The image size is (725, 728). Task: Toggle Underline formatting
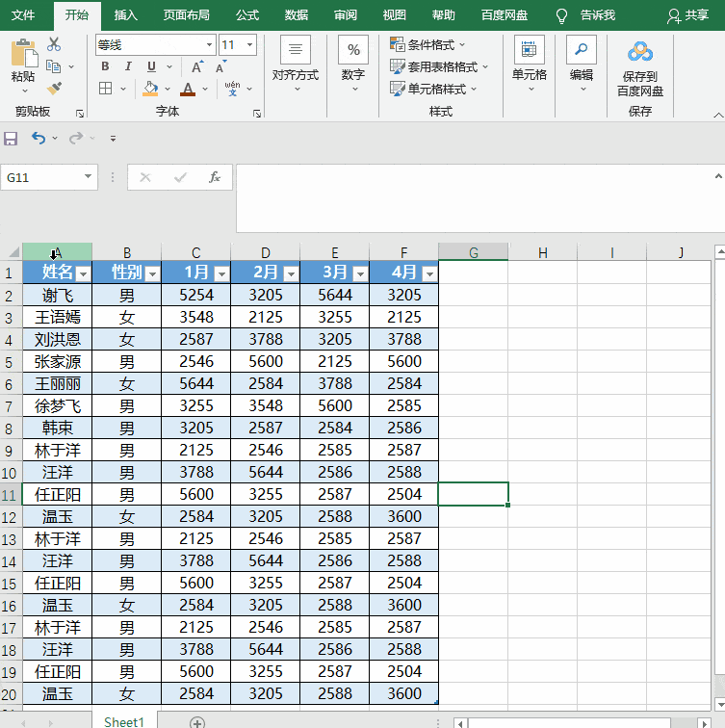(x=150, y=66)
